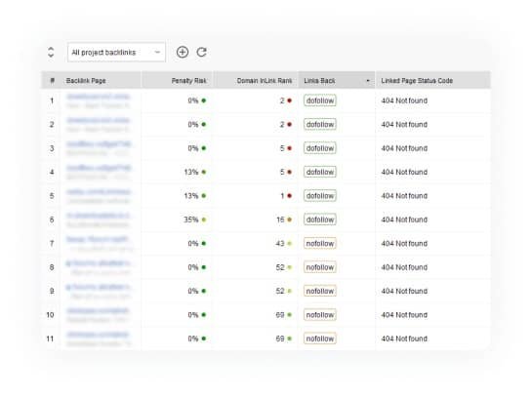Select row number 2
The image size is (532, 399).
pyautogui.click(x=52, y=125)
